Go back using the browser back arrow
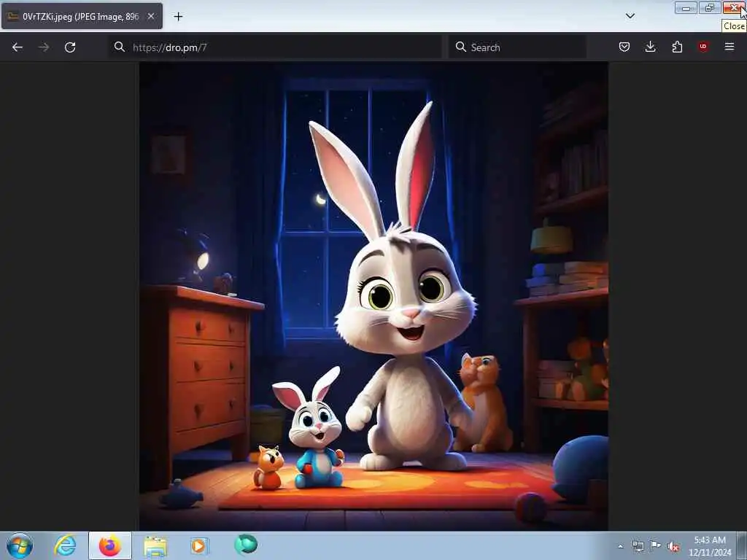This screenshot has height=560, width=747. pyautogui.click(x=18, y=47)
